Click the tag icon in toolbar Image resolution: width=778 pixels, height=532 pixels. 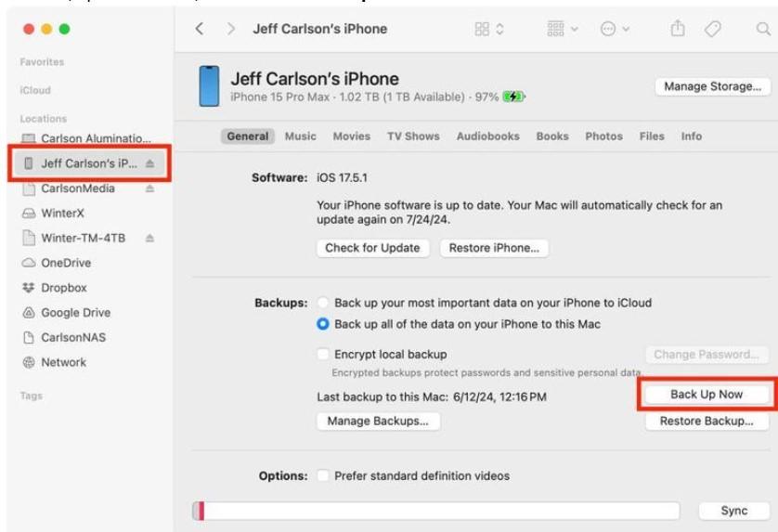click(713, 29)
